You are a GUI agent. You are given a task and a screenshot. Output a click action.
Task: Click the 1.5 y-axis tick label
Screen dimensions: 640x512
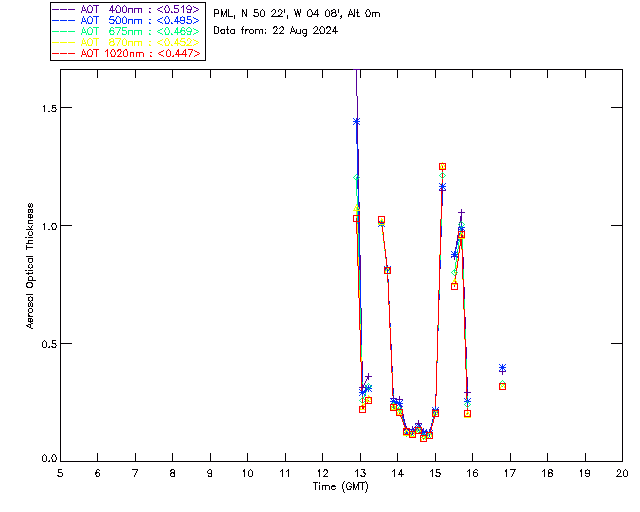[49, 108]
